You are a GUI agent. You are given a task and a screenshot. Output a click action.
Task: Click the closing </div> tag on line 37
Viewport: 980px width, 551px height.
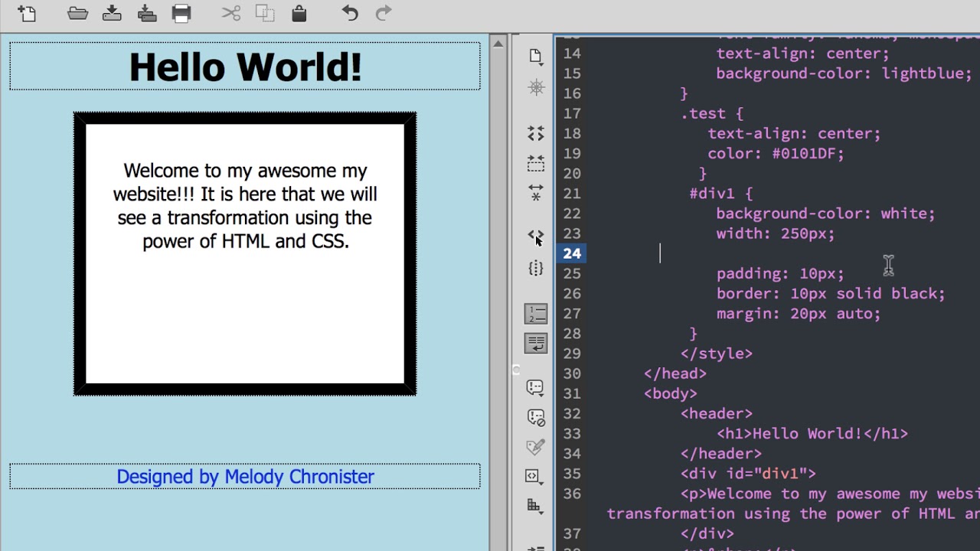[x=707, y=534]
